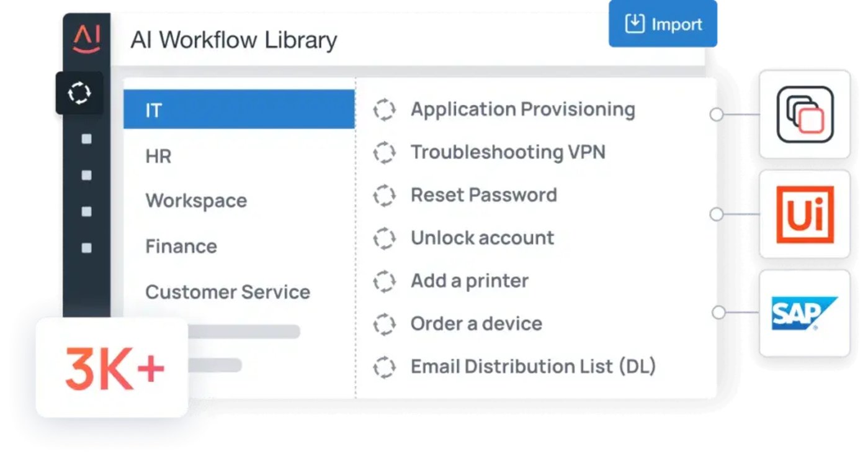The width and height of the screenshot is (868, 459).
Task: Click the stacked squares integration icon
Action: pos(805,114)
